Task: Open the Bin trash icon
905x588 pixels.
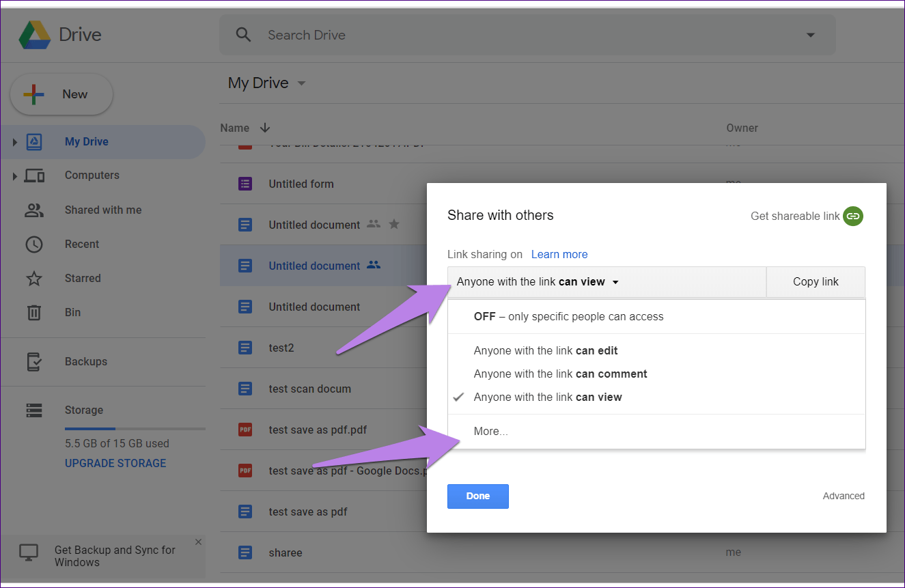Action: 34,312
